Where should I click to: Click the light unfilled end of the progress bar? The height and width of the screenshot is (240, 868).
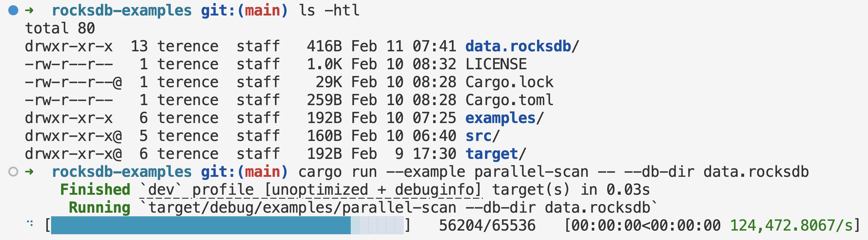click(377, 225)
